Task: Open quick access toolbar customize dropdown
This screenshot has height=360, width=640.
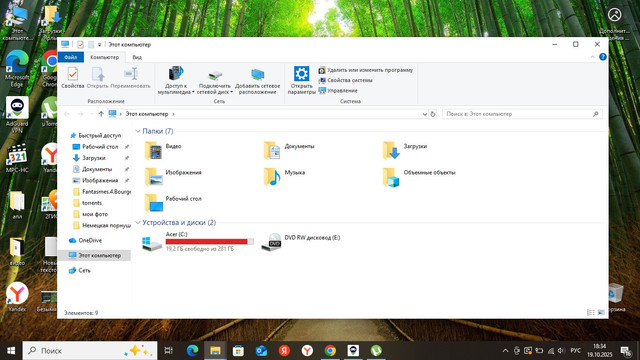Action: coord(99,45)
